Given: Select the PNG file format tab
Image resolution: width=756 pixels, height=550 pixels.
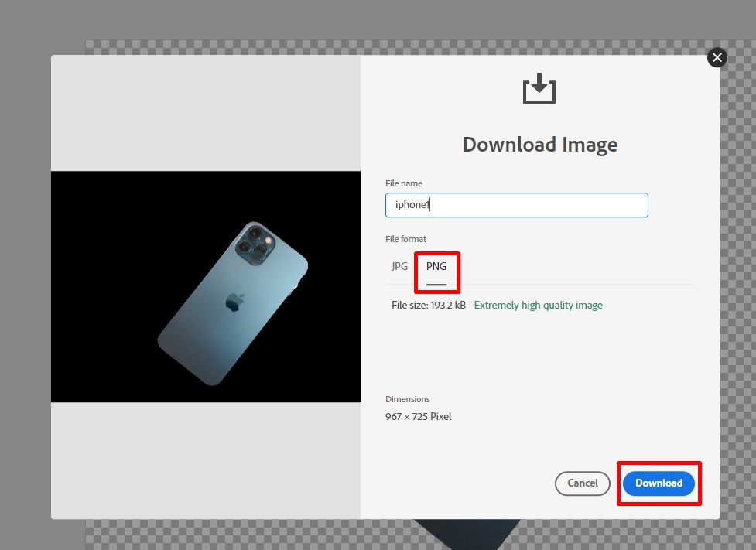Looking at the screenshot, I should click(436, 267).
